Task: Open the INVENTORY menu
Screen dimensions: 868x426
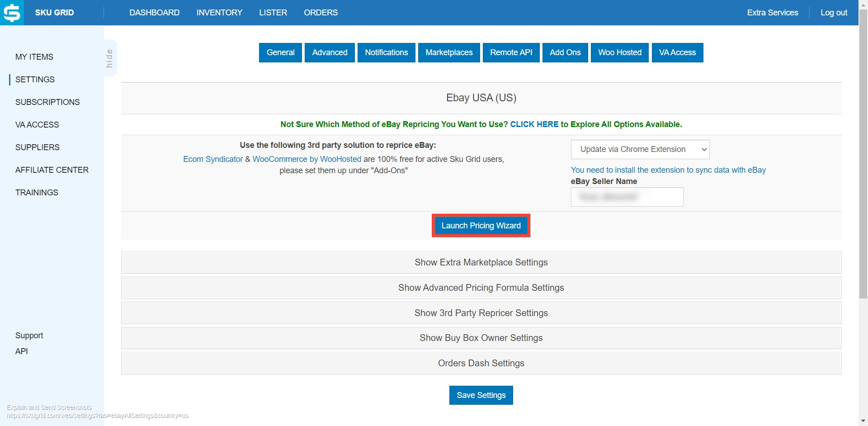Action: [x=219, y=13]
